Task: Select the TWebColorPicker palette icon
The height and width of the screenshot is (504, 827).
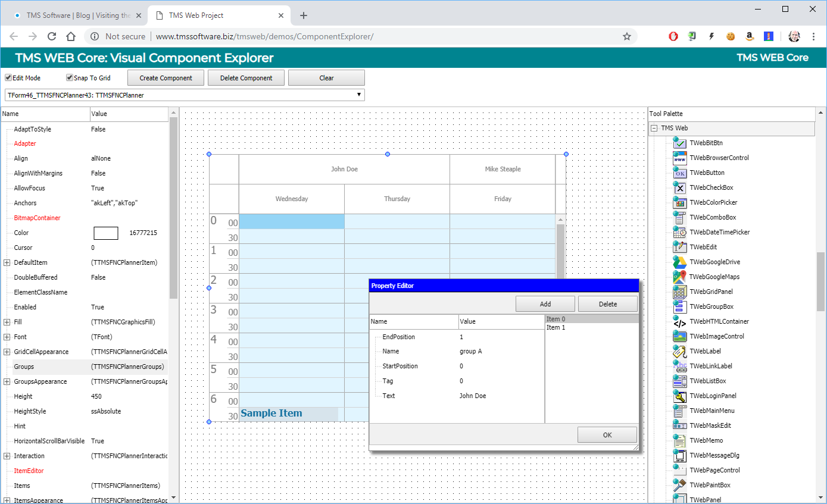Action: [x=679, y=202]
